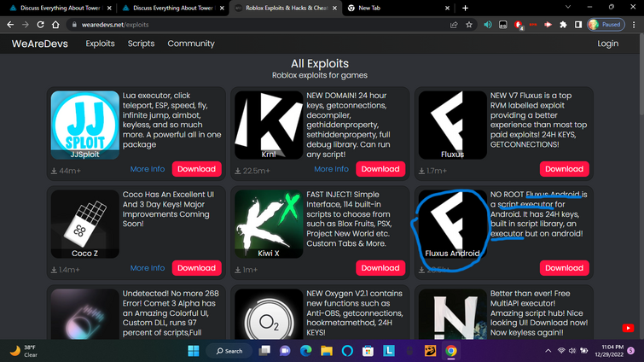
Task: Reload the current page
Action: (40, 25)
